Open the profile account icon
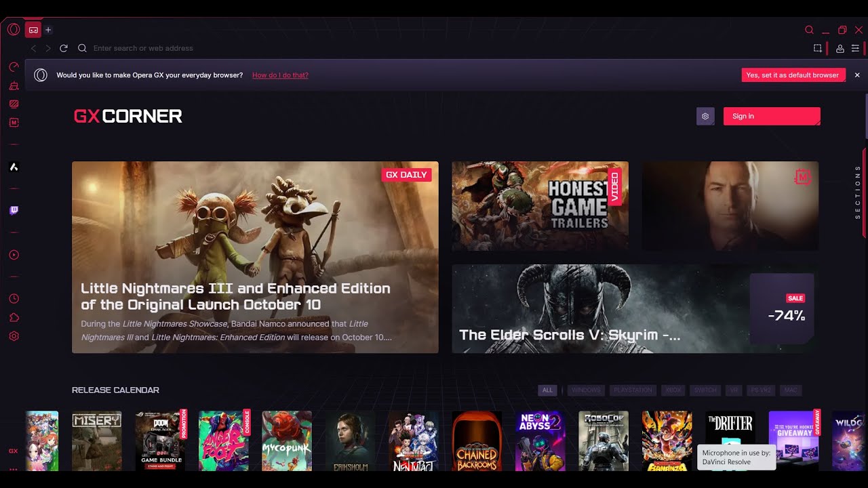Viewport: 868px width, 488px height. (840, 48)
